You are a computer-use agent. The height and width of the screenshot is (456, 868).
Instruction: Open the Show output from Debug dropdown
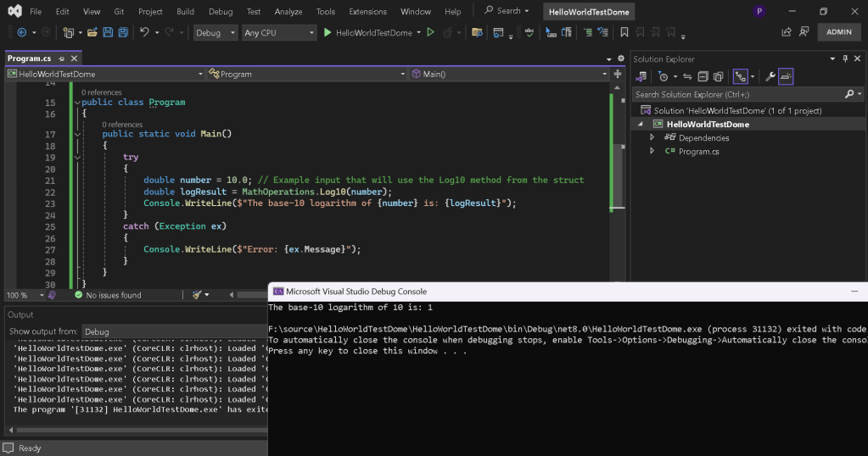coord(174,331)
